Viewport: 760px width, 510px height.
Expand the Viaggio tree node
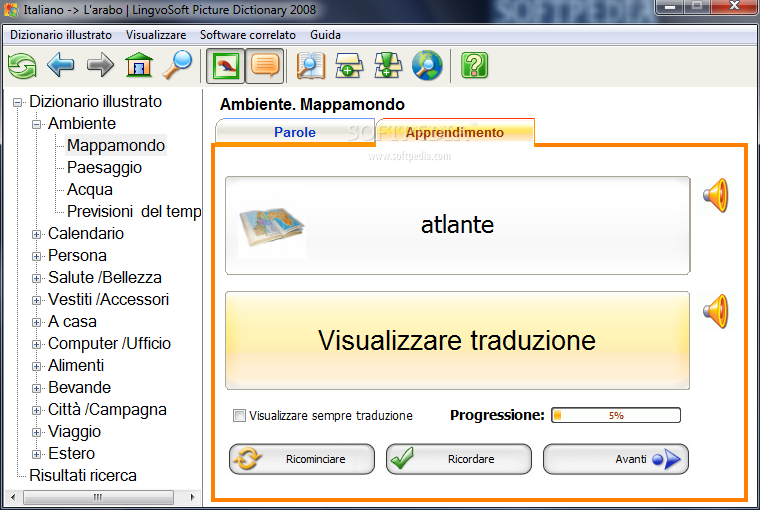37,432
